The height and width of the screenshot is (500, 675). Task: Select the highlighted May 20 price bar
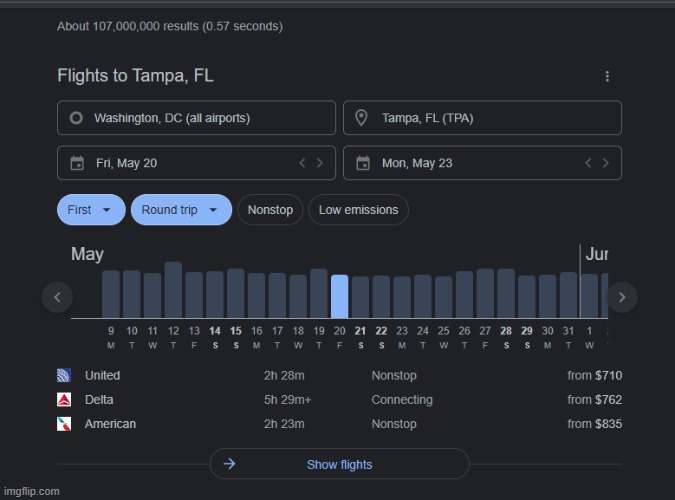pos(339,296)
